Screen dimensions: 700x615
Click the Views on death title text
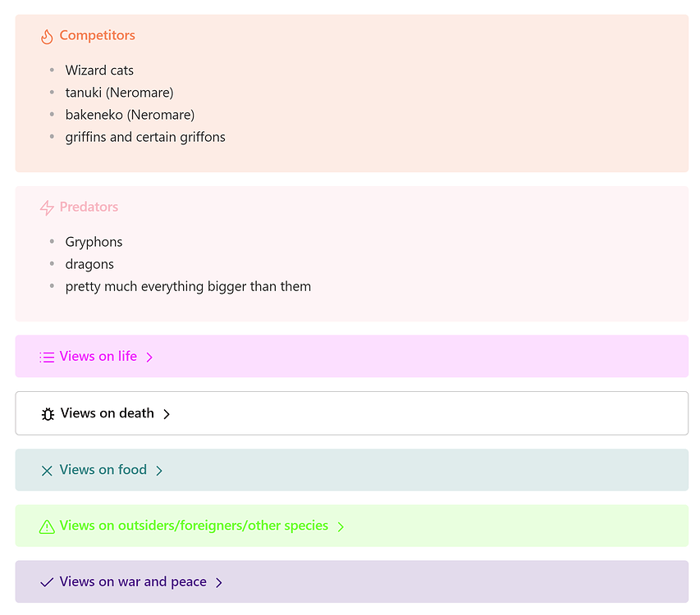point(107,413)
